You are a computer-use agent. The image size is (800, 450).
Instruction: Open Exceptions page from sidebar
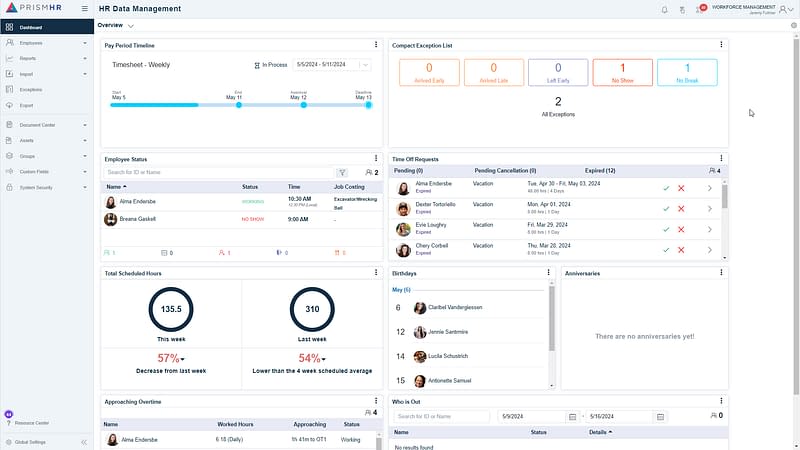31,89
